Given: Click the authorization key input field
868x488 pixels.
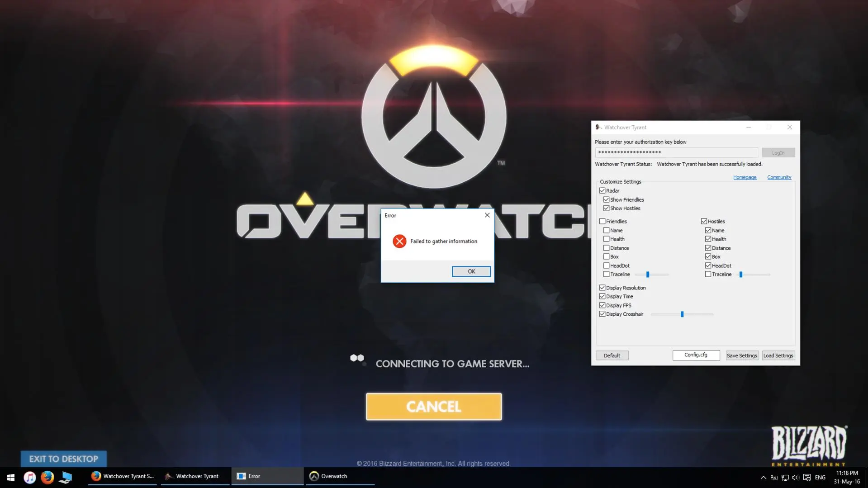Looking at the screenshot, I should tap(676, 152).
